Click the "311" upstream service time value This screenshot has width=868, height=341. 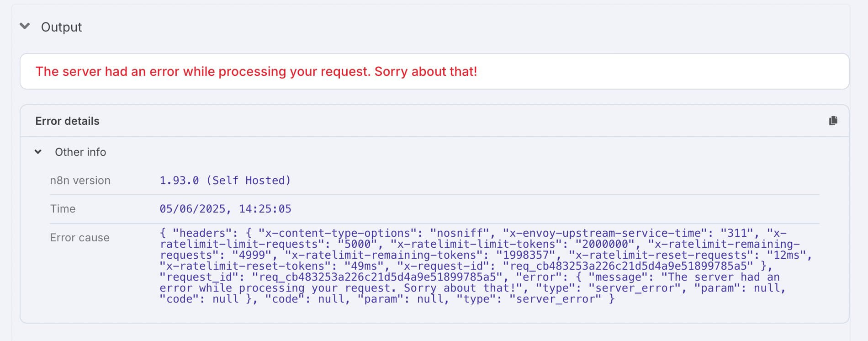click(736, 233)
